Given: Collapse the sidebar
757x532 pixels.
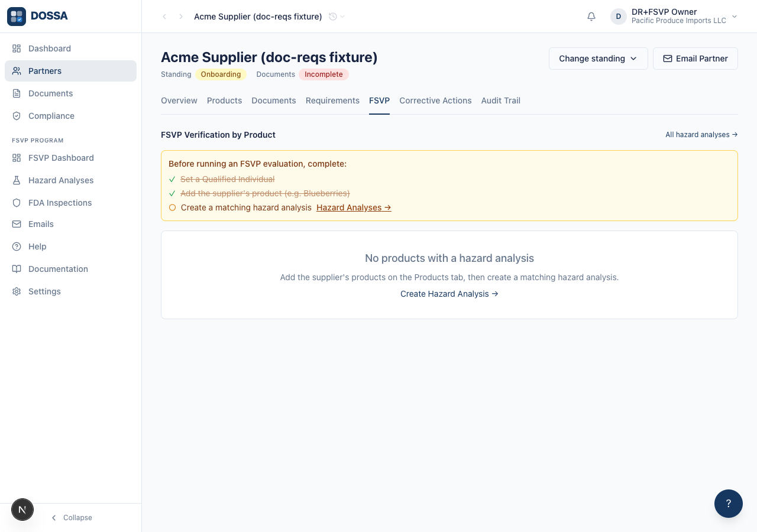Looking at the screenshot, I should pos(71,518).
